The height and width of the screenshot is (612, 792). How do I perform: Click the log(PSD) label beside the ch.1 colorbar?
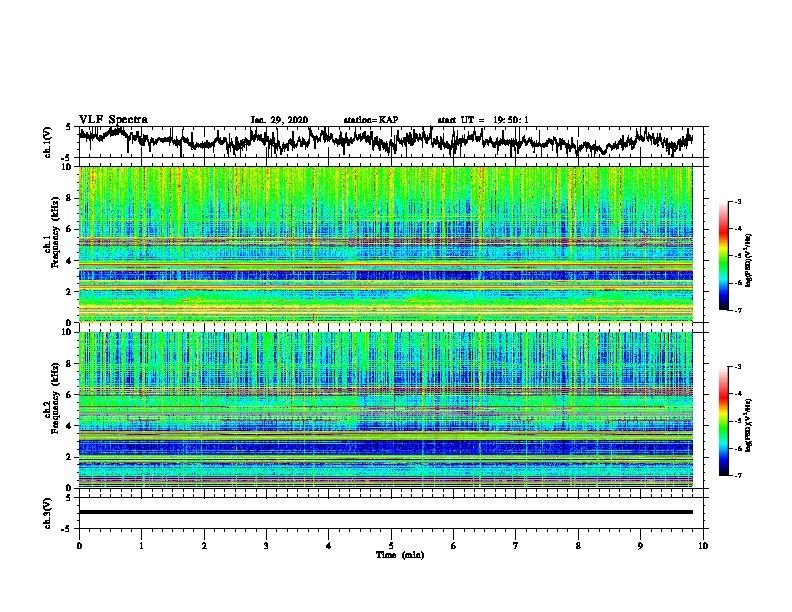point(748,261)
